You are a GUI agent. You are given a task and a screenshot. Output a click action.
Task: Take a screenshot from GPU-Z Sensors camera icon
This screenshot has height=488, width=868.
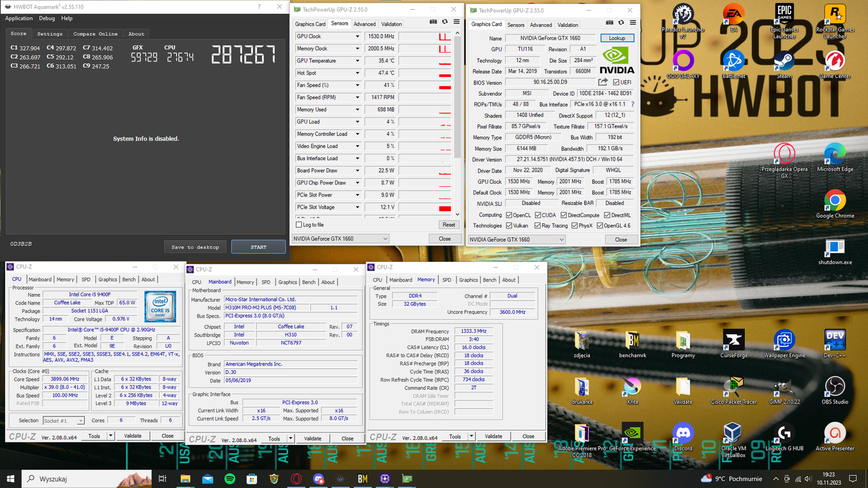point(433,22)
